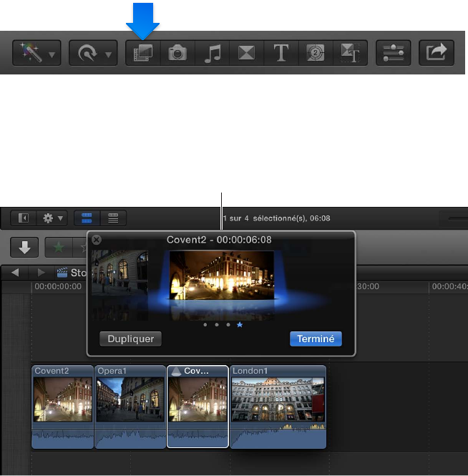Click the center Covent2 audition preview
This screenshot has height=476, width=468.
222,275
